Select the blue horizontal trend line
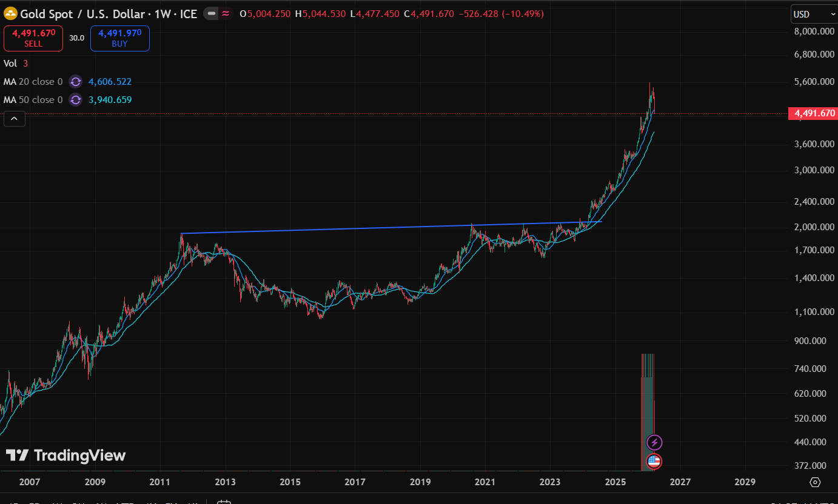The height and width of the screenshot is (504, 838). [x=388, y=228]
